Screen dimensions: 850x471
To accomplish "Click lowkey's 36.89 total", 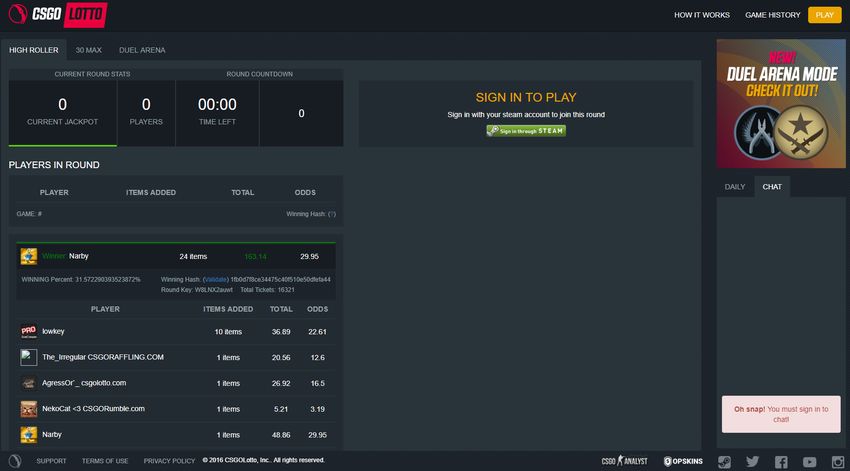I will (281, 332).
